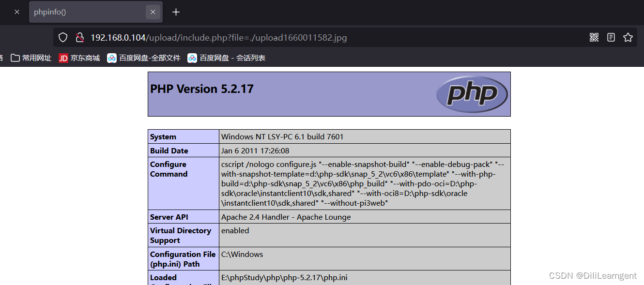This screenshot has width=644, height=285.
Task: Toggle reader view icon
Action: point(611,37)
